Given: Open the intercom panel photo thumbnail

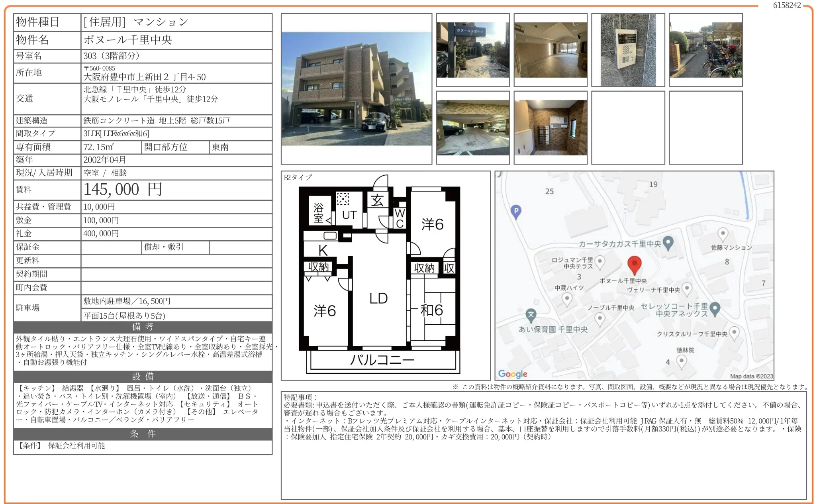Looking at the screenshot, I should click(x=628, y=50).
